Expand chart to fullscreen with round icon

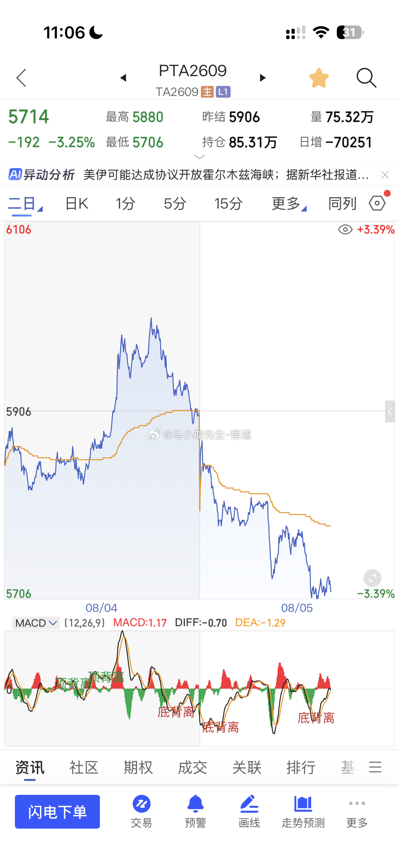pos(373,578)
